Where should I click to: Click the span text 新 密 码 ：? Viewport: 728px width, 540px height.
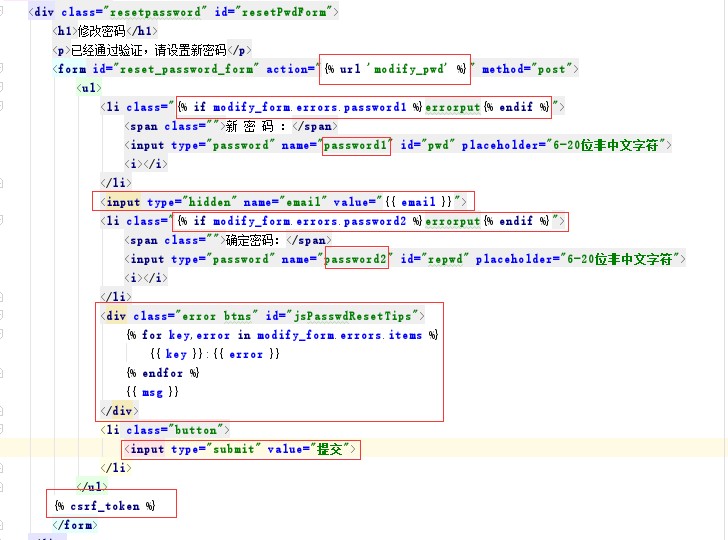click(256, 126)
